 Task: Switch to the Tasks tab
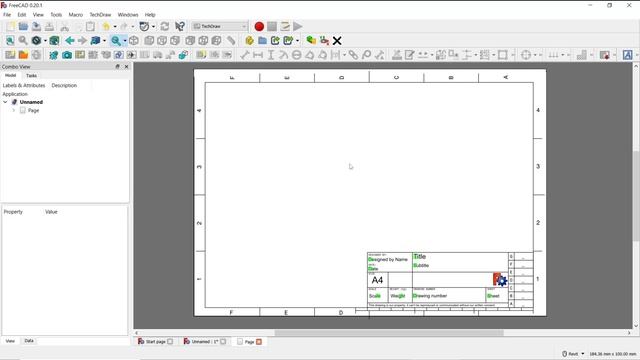(x=31, y=76)
